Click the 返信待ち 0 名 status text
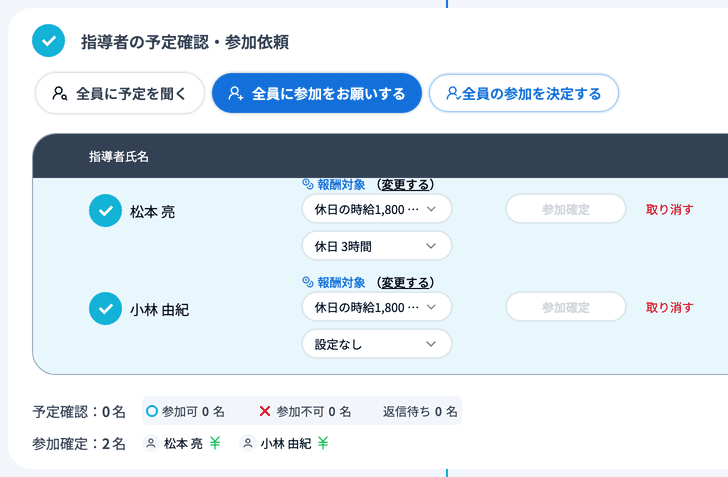This screenshot has height=477, width=728. click(x=420, y=412)
